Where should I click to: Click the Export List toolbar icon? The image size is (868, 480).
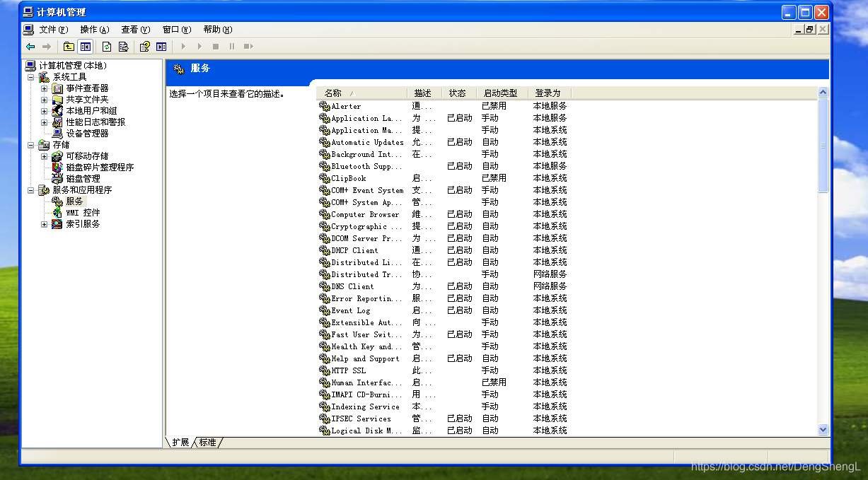coord(123,47)
